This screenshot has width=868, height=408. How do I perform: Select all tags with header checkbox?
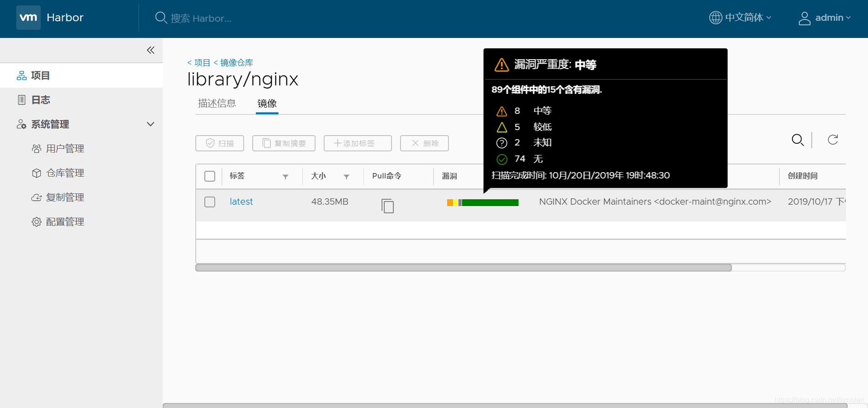tap(210, 176)
